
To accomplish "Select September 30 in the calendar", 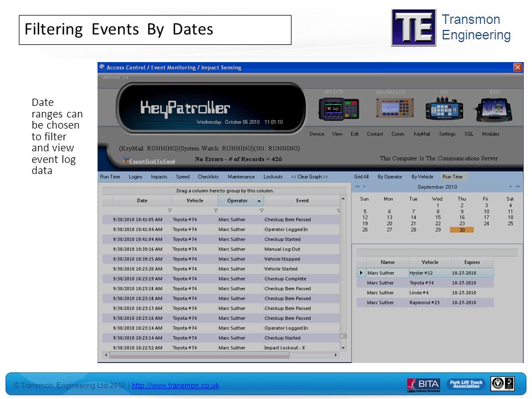I will [462, 230].
